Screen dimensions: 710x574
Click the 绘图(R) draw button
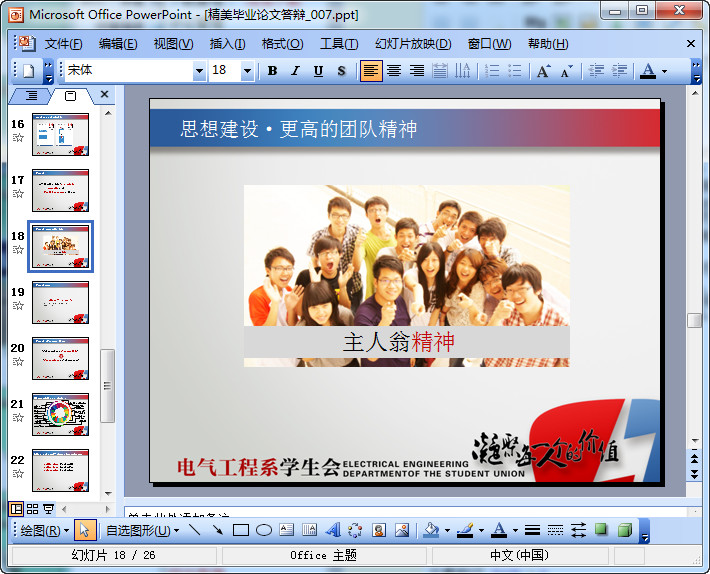45,530
